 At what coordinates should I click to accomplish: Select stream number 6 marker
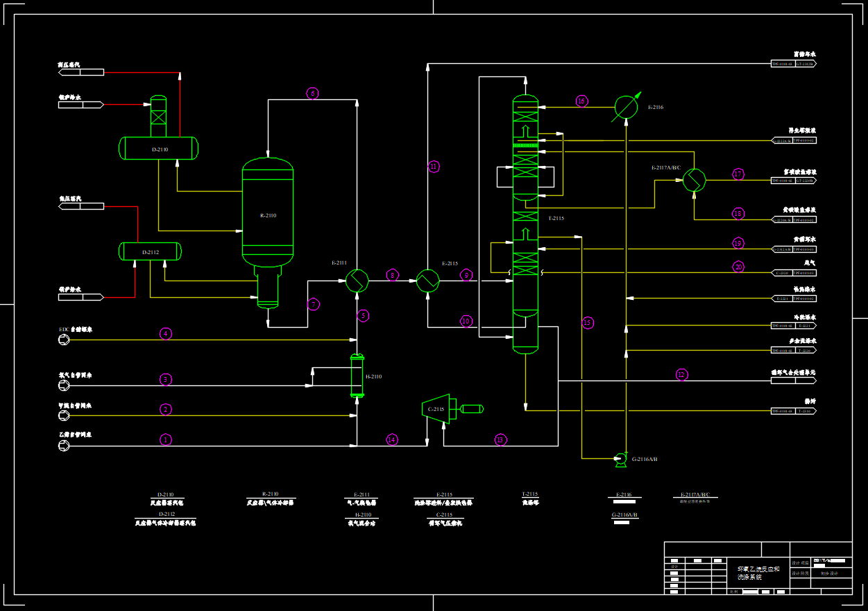click(312, 93)
